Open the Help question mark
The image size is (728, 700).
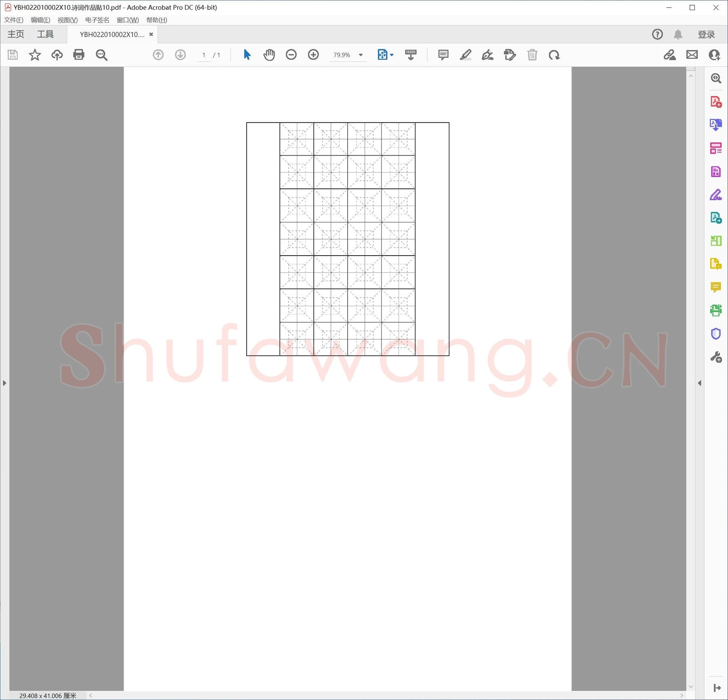tap(658, 34)
